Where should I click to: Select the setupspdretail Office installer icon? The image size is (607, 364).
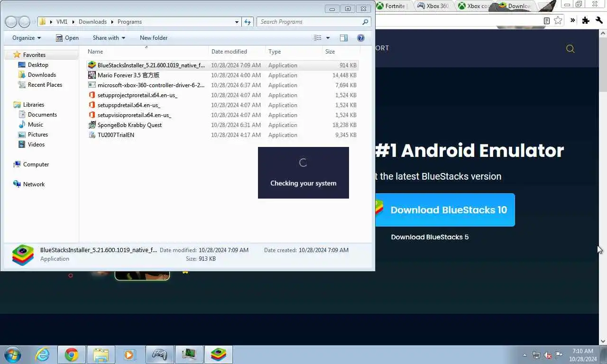tap(92, 105)
